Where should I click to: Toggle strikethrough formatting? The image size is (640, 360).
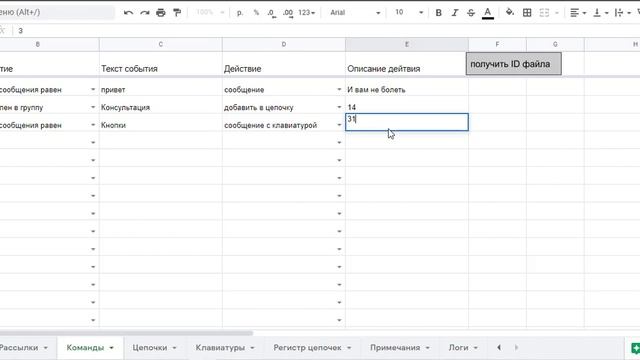(x=471, y=13)
